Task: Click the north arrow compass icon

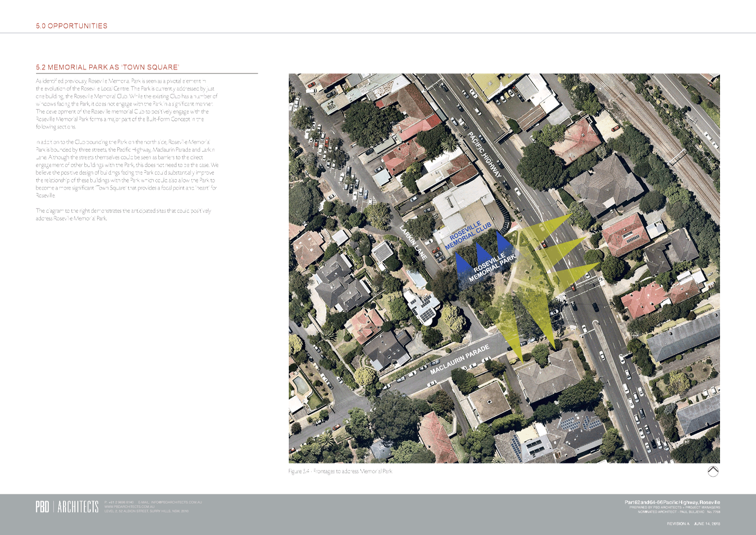Action: tap(713, 471)
